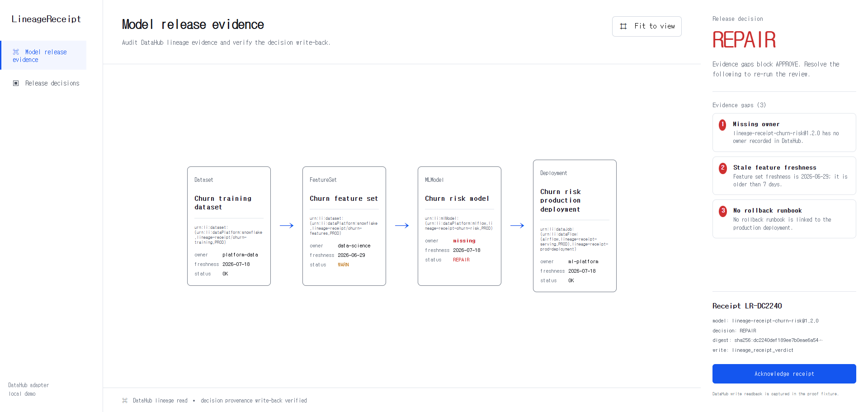
Task: Open the Stale feature freshness evidence gap
Action: [784, 175]
